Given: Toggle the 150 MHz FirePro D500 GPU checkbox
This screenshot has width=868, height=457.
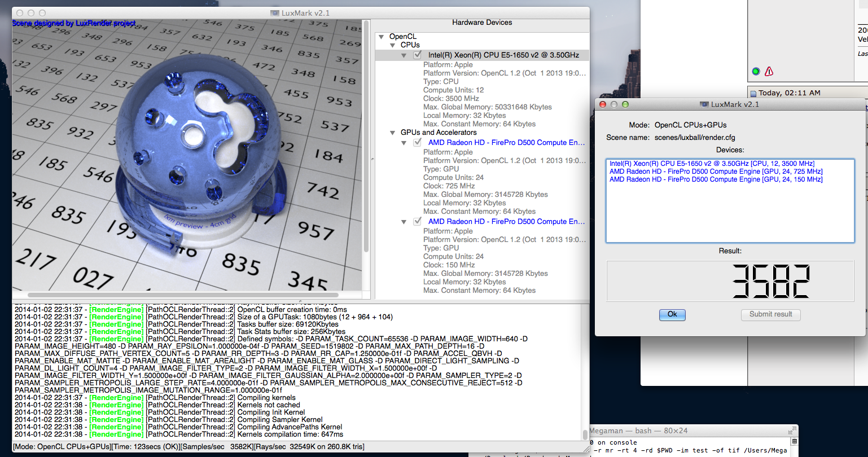Looking at the screenshot, I should pyautogui.click(x=418, y=221).
